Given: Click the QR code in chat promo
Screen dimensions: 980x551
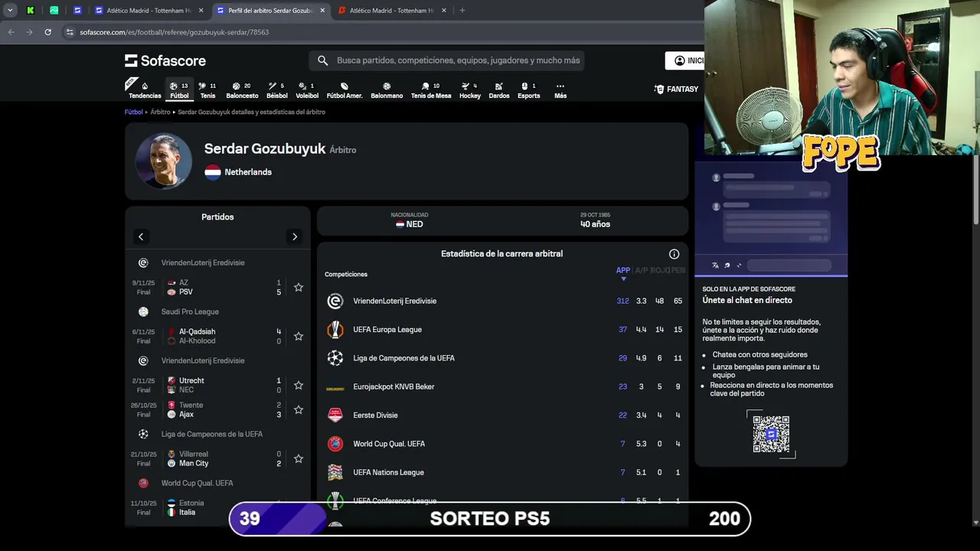Looking at the screenshot, I should coord(771,434).
